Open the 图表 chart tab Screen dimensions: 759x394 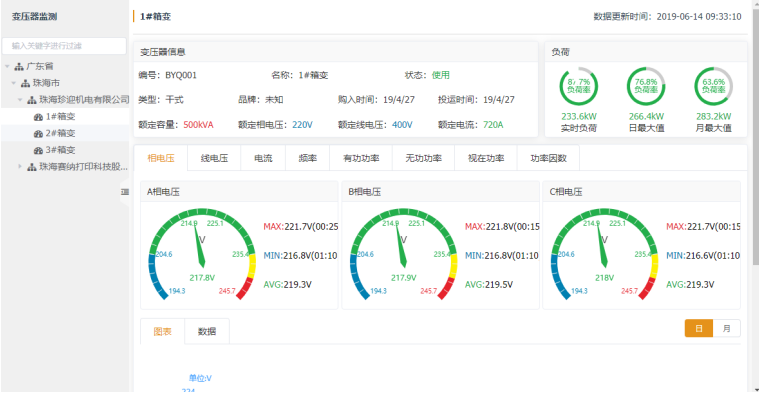[x=162, y=332]
